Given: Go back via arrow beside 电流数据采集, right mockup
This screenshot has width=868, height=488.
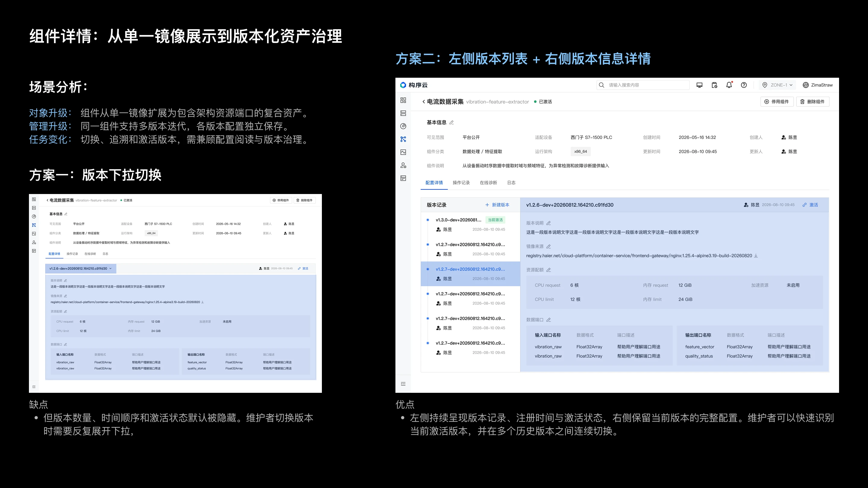Looking at the screenshot, I should (x=423, y=102).
